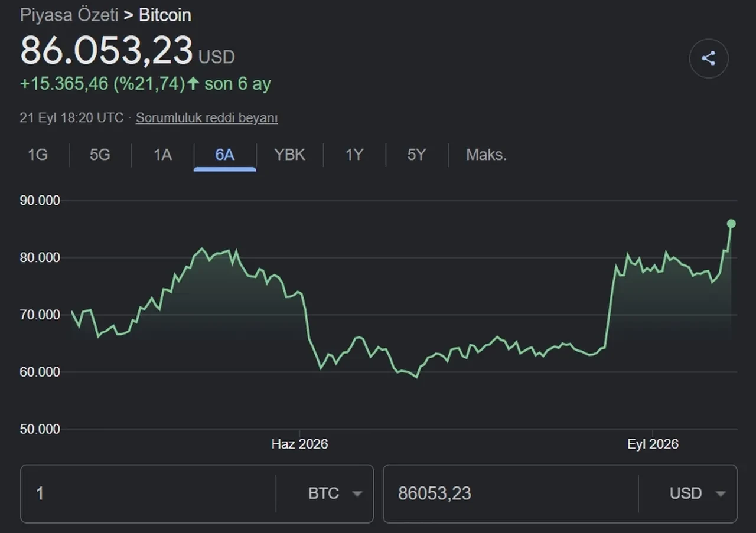
Task: Click the 80.000 y-axis label
Action: coord(40,258)
